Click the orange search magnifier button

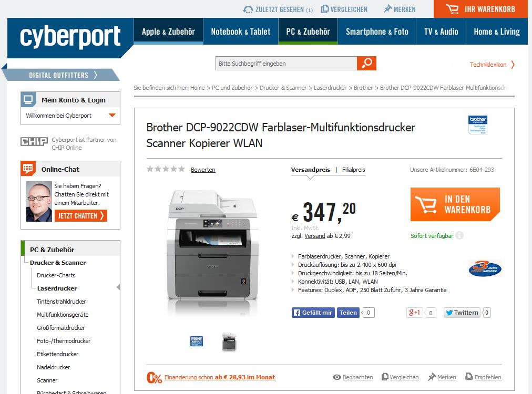pos(366,64)
